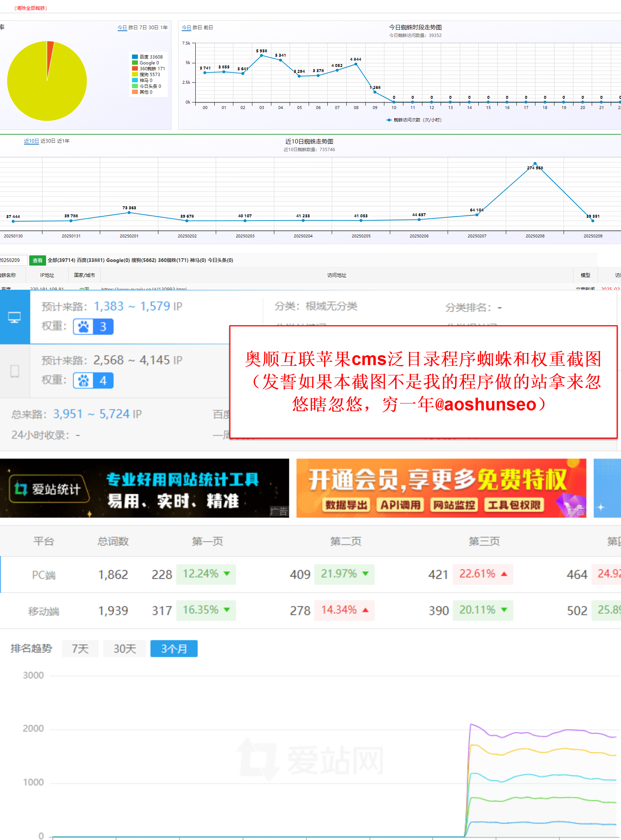
Task: Click the API调用 banner button
Action: coord(400,505)
